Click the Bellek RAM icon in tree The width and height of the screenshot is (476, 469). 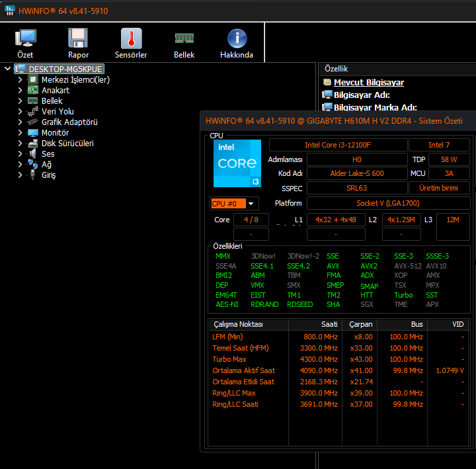32,101
